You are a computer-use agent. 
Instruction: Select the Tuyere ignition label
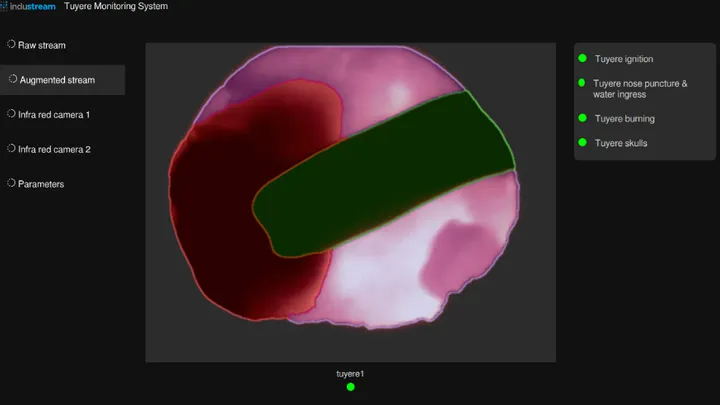point(624,59)
